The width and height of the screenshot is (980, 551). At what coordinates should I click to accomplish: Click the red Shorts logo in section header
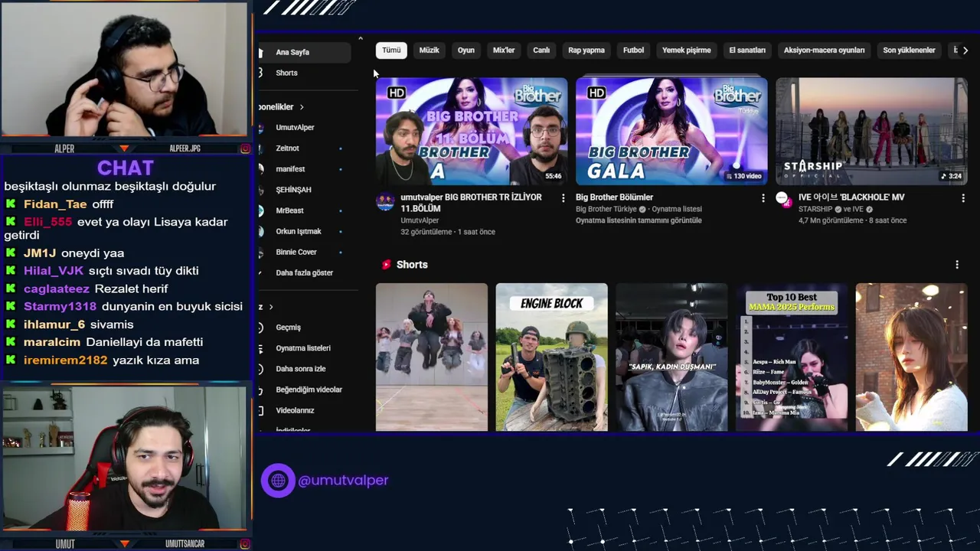pos(386,265)
